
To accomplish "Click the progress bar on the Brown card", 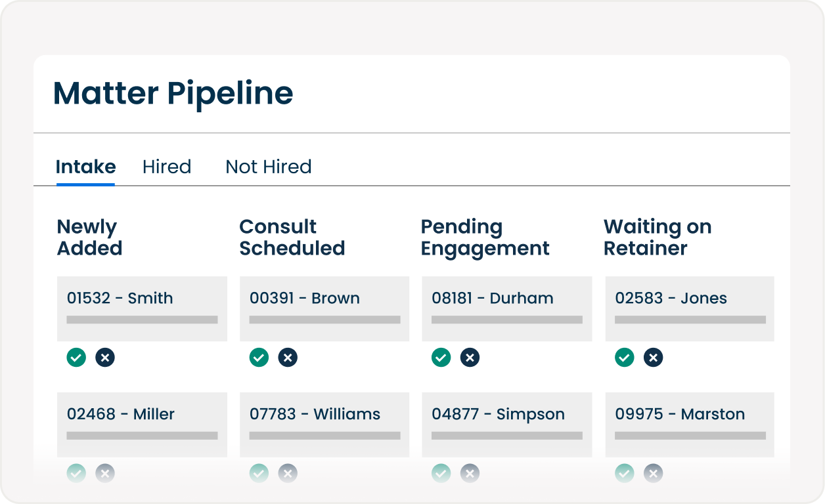I will coord(324,320).
